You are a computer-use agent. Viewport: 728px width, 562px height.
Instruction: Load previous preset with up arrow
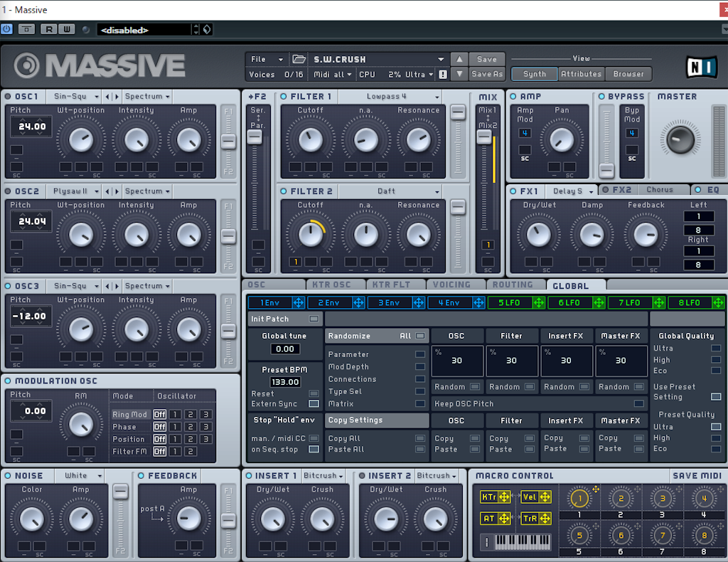459,59
